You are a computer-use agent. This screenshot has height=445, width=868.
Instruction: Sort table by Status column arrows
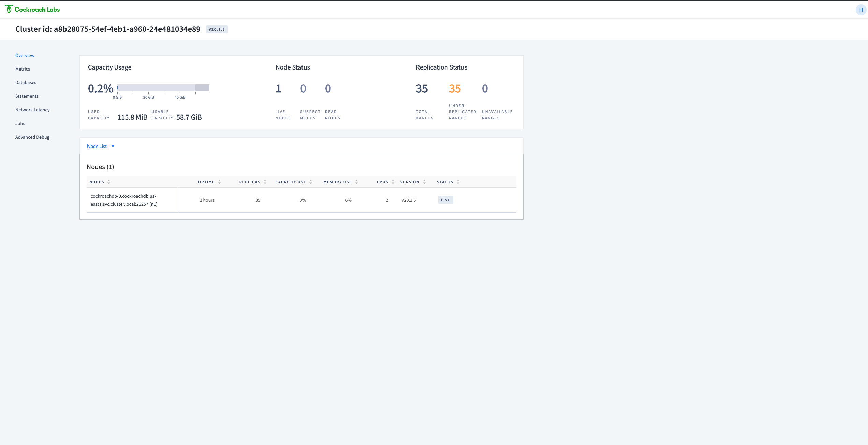point(458,182)
